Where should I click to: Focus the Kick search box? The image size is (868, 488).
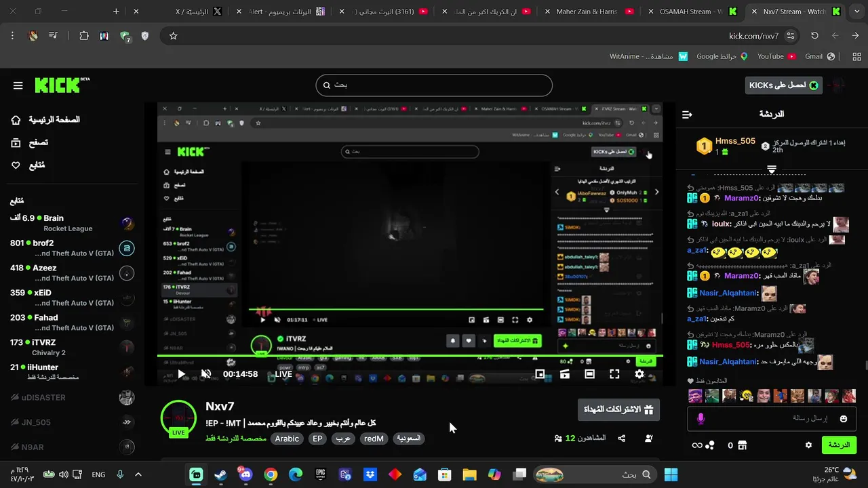pyautogui.click(x=434, y=85)
